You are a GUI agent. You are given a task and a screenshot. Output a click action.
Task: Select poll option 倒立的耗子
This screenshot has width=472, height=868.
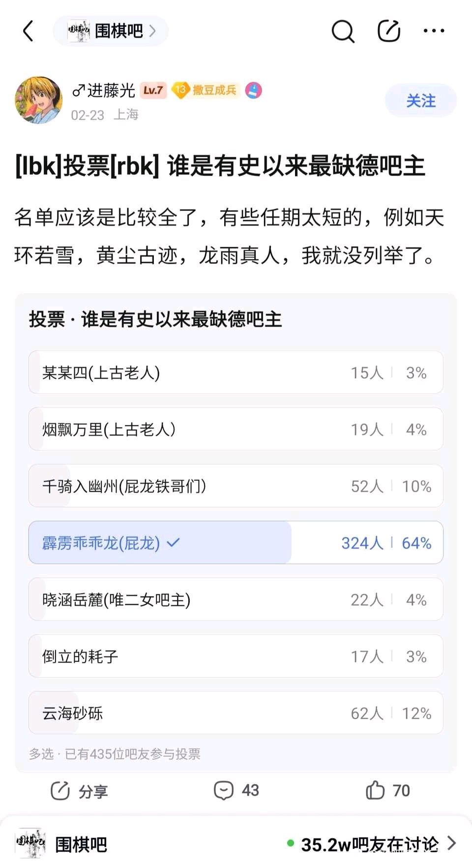pyautogui.click(x=236, y=656)
